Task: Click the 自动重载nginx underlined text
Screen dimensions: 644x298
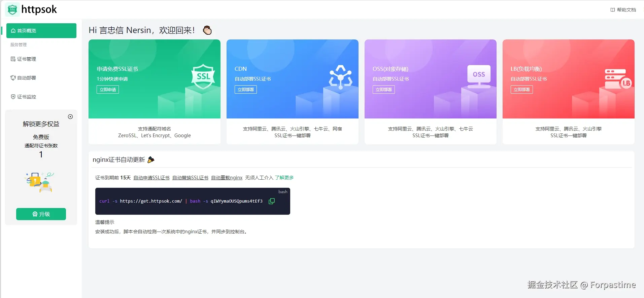Action: (x=227, y=178)
